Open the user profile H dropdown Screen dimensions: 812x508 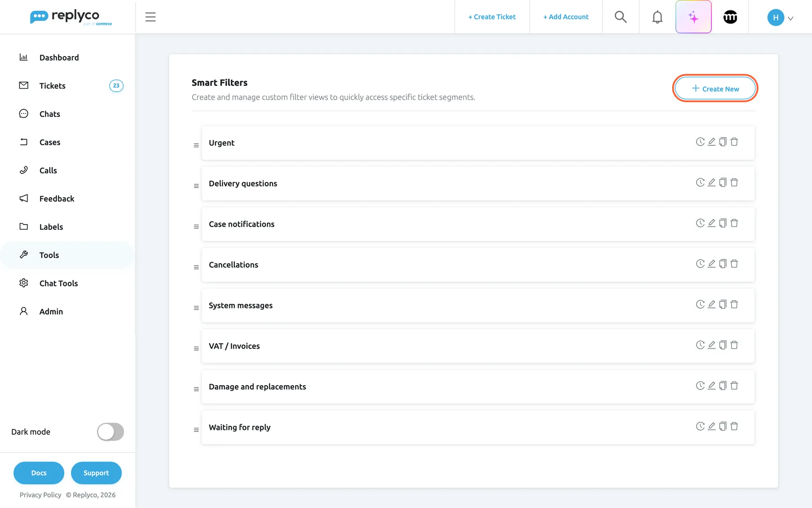[780, 18]
